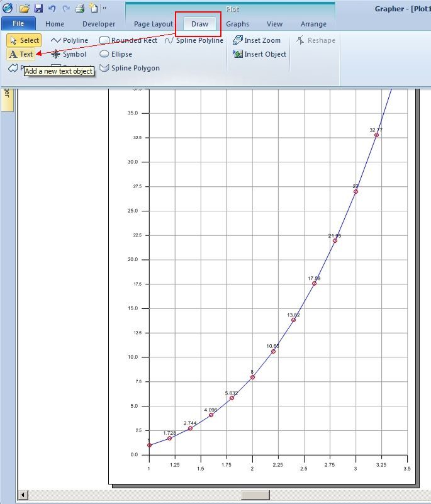Choose the Ellipse tool
431x504 pixels.
coord(116,54)
